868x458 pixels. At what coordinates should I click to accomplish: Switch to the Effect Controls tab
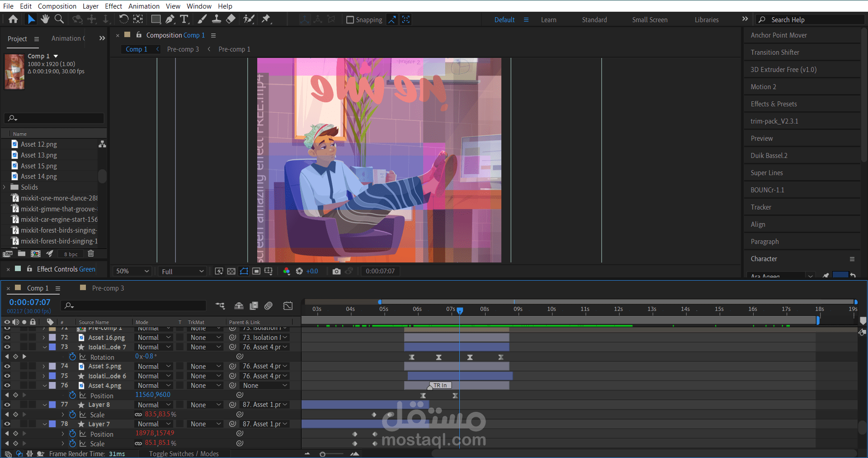(x=66, y=269)
